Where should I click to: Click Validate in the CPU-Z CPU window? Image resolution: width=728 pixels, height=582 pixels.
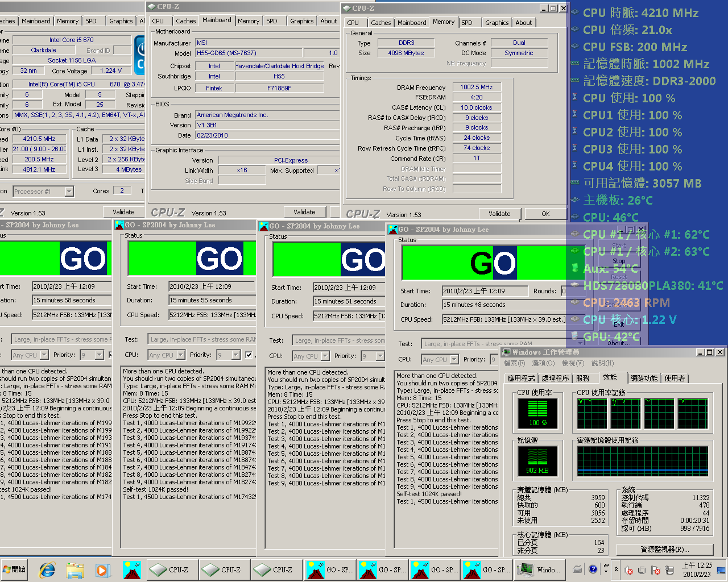[123, 212]
